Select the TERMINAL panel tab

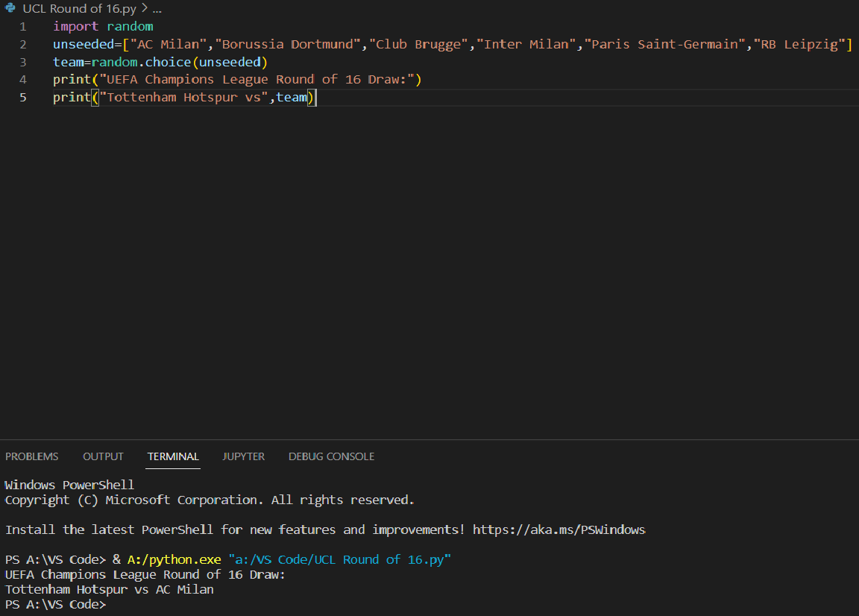click(x=173, y=456)
